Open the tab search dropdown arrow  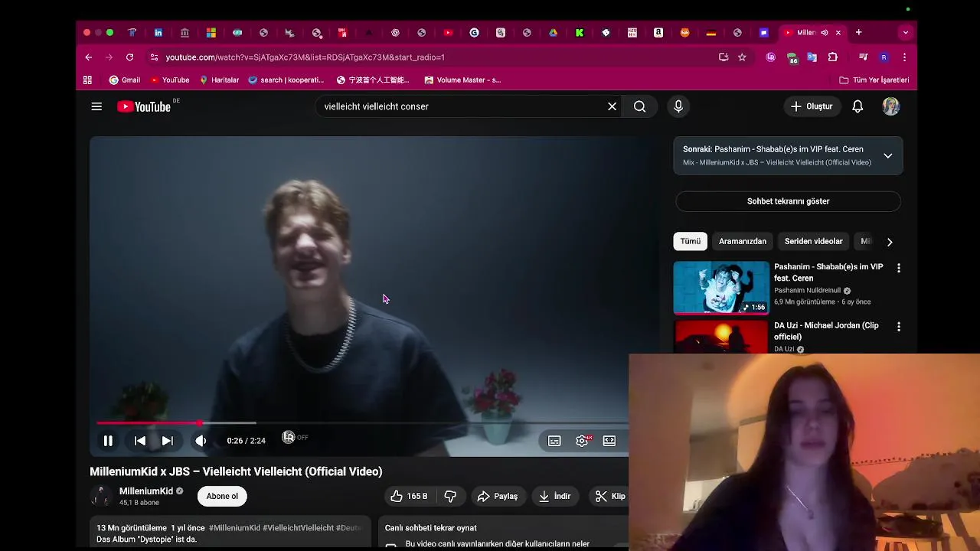906,33
